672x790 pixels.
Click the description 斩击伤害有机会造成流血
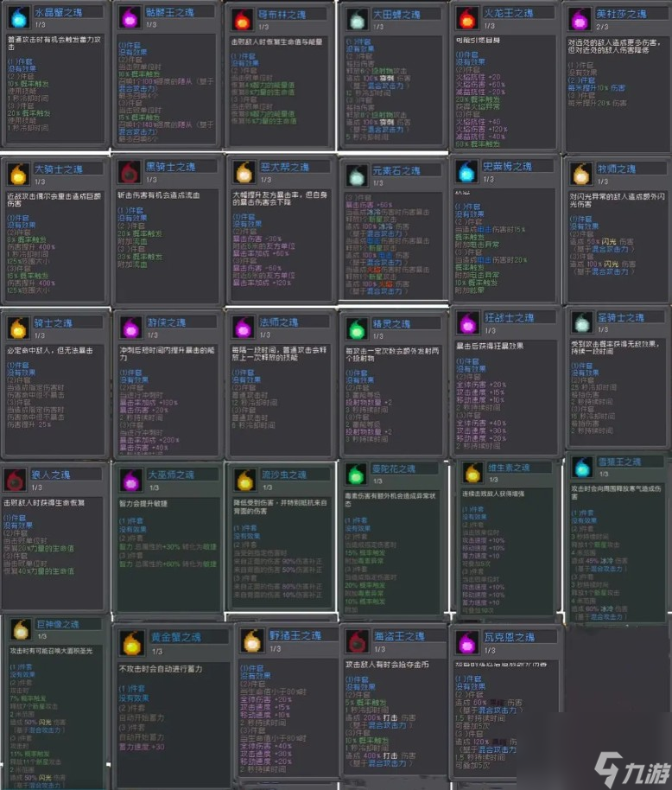(x=159, y=195)
